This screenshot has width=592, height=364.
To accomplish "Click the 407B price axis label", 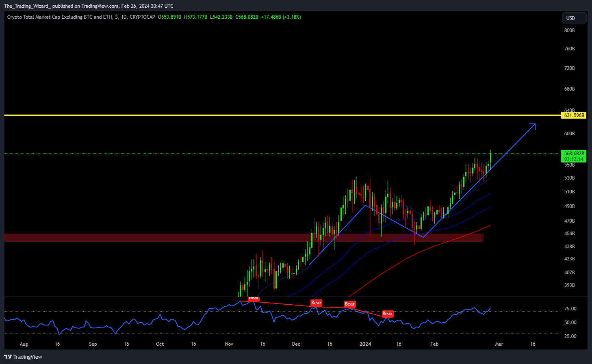I will (x=570, y=273).
